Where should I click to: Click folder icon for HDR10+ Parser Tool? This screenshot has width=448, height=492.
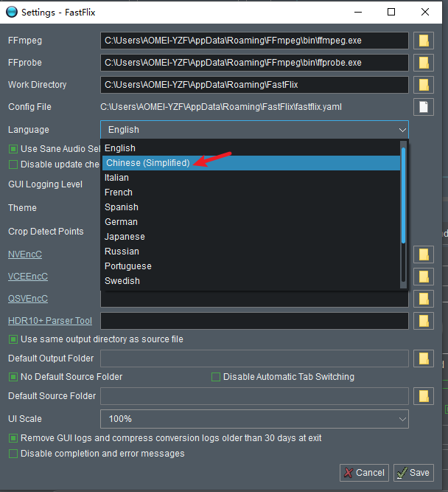coord(424,321)
